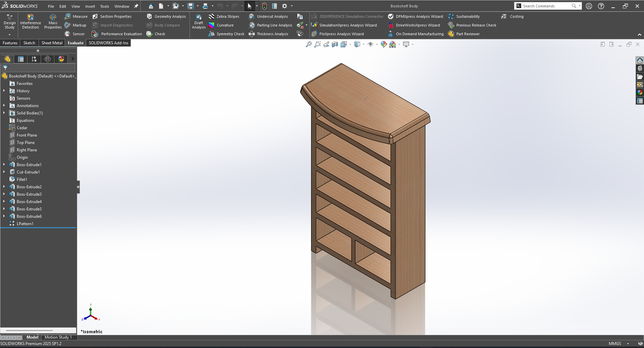Open the PropertyManager panel tab
The width and height of the screenshot is (644, 348).
21,59
